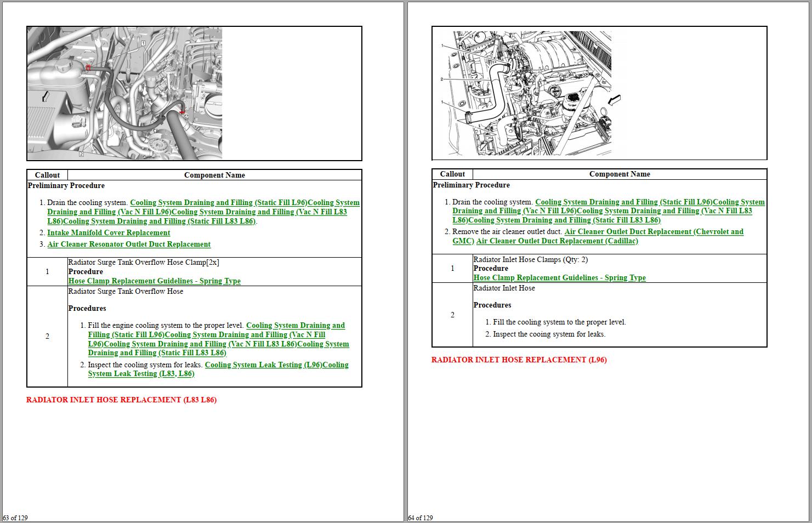Open Air Cleaner Resonator Outlet Duct Replacement link
This screenshot has width=812, height=523.
pyautogui.click(x=129, y=245)
